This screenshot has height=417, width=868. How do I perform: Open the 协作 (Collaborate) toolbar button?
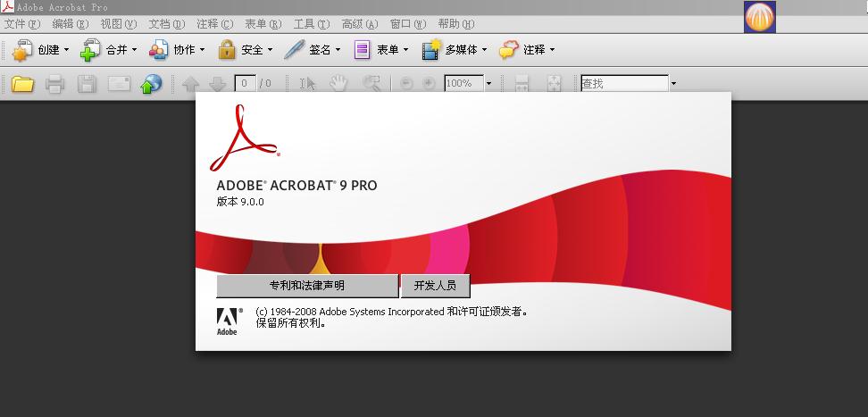(177, 50)
